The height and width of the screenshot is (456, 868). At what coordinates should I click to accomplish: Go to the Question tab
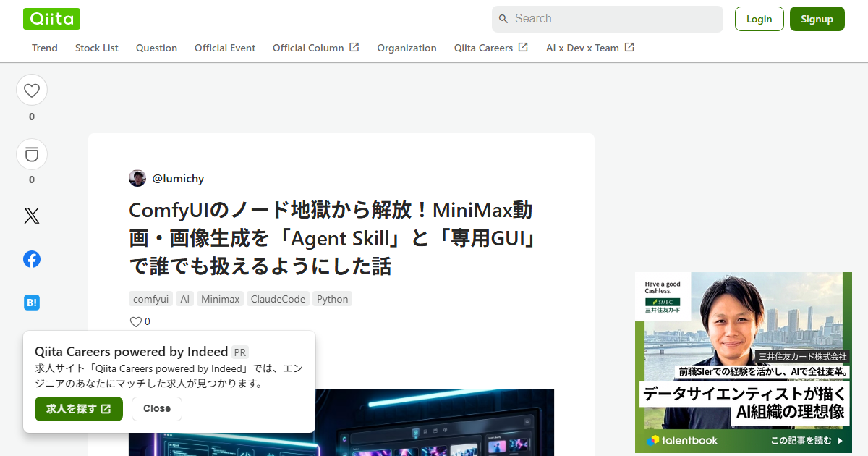click(156, 48)
